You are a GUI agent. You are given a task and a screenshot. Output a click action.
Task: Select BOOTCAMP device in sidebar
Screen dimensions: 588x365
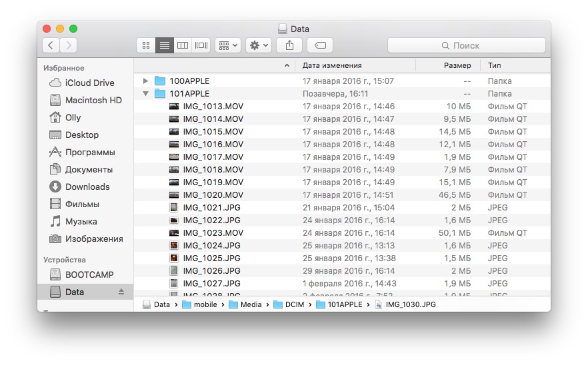(x=89, y=274)
